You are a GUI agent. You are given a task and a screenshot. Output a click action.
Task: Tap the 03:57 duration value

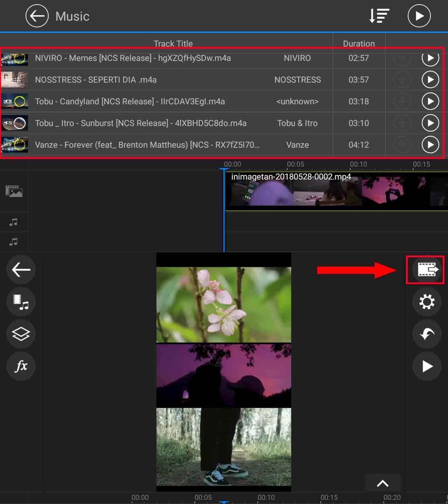pos(359,80)
